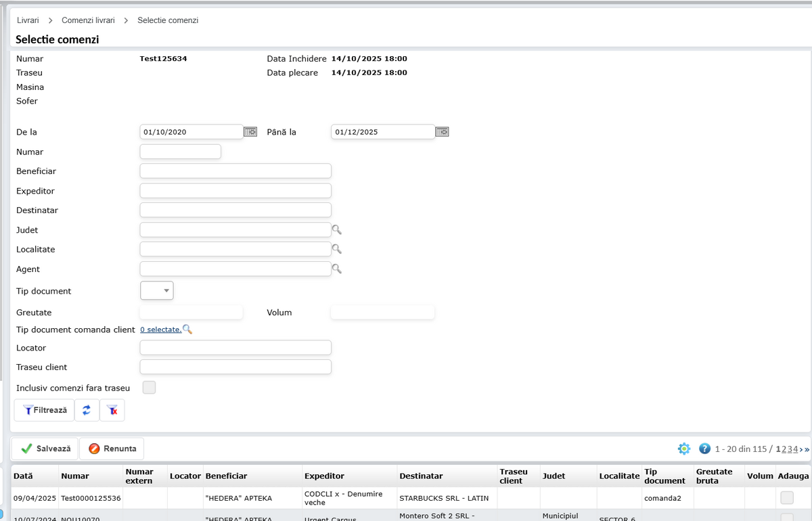Image resolution: width=812 pixels, height=521 pixels.
Task: Go to page 2 of results
Action: click(784, 449)
